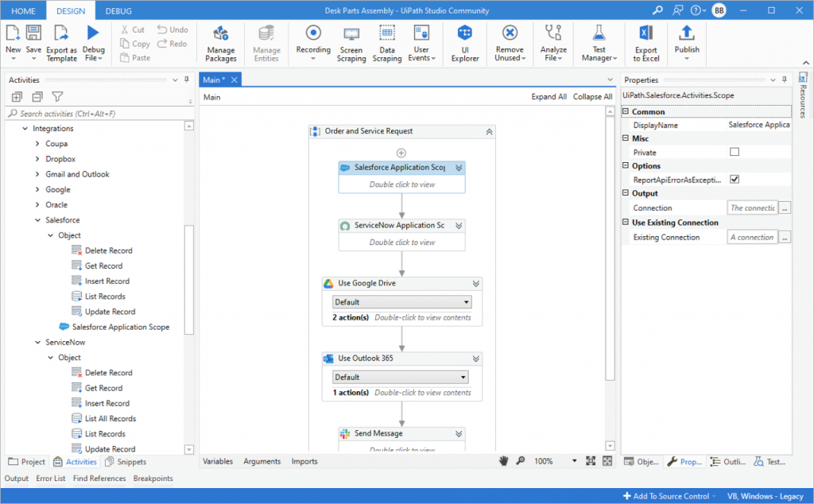Run Debug File play button
The width and height of the screenshot is (814, 504).
[93, 33]
